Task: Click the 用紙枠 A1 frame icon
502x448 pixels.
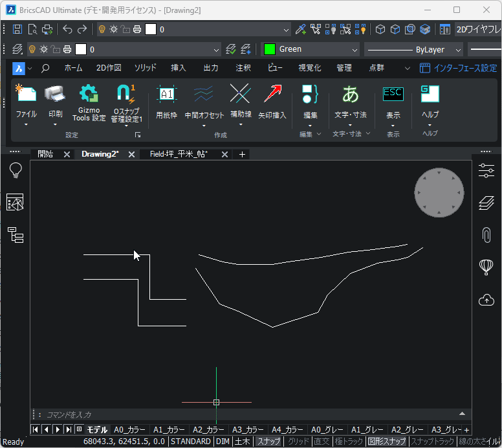Action: click(167, 95)
